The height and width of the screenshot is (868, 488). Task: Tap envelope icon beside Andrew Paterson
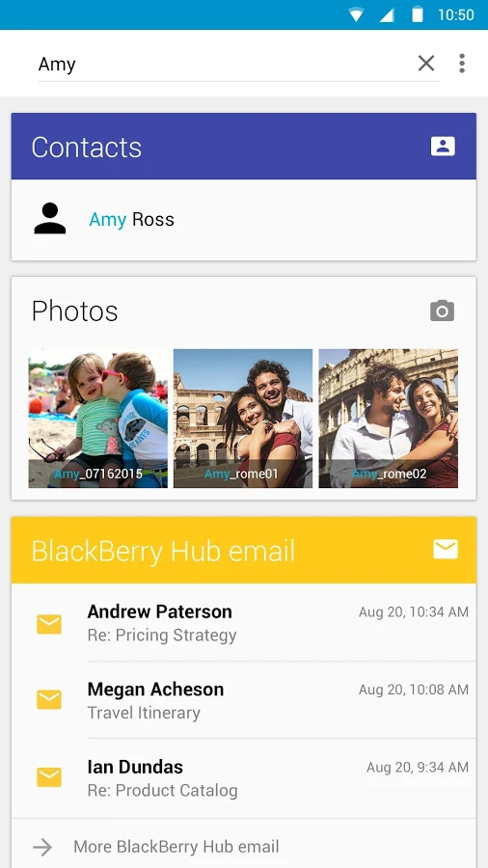tap(49, 623)
